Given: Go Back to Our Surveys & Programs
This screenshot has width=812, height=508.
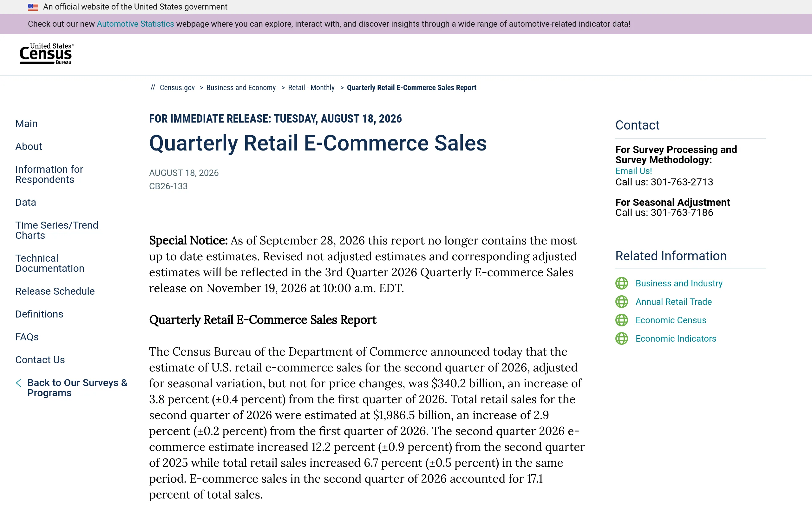Looking at the screenshot, I should coord(77,388).
